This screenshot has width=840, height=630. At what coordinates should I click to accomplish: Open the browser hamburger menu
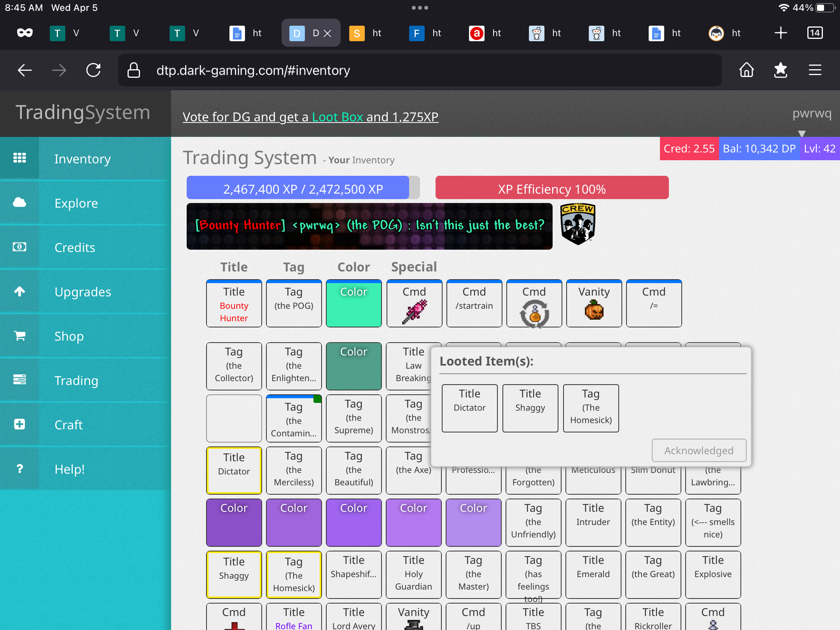pos(815,70)
